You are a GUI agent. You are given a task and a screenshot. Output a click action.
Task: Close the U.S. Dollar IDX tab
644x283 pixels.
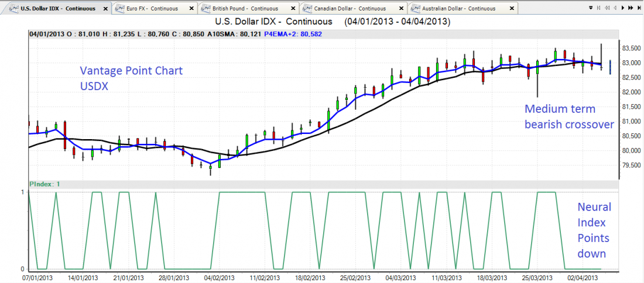click(104, 8)
